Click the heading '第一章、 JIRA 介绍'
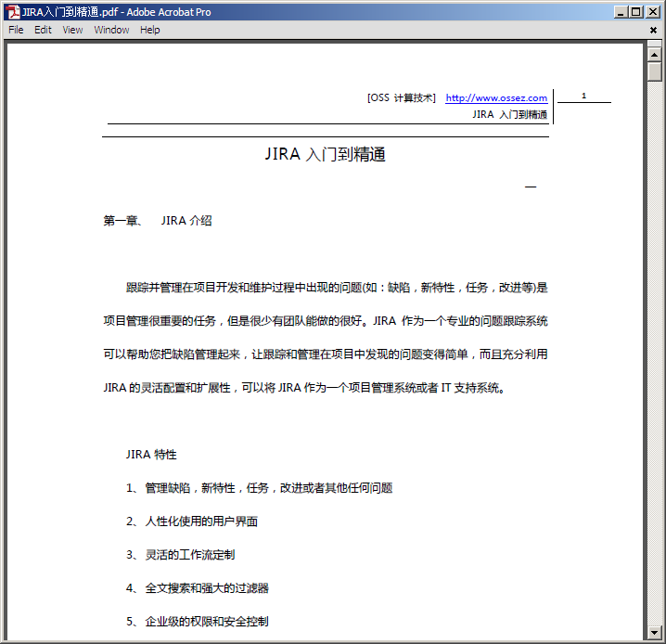This screenshot has height=644, width=666. [x=158, y=221]
